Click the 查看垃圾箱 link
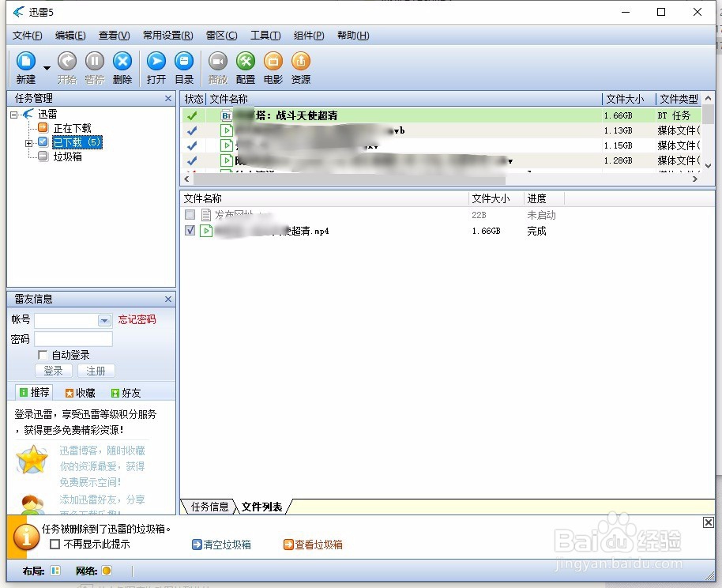 click(313, 545)
